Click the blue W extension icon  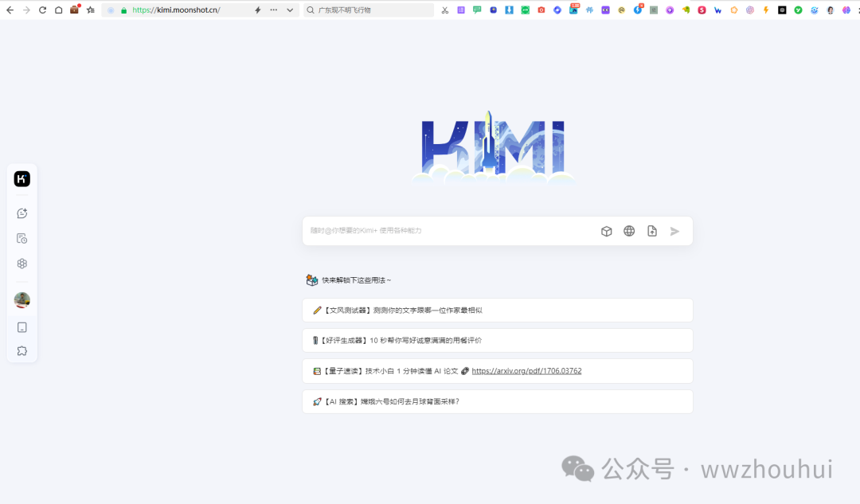coord(718,10)
